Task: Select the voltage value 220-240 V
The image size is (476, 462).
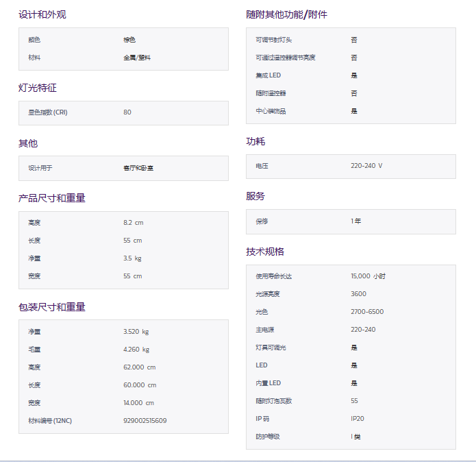Action: point(366,166)
